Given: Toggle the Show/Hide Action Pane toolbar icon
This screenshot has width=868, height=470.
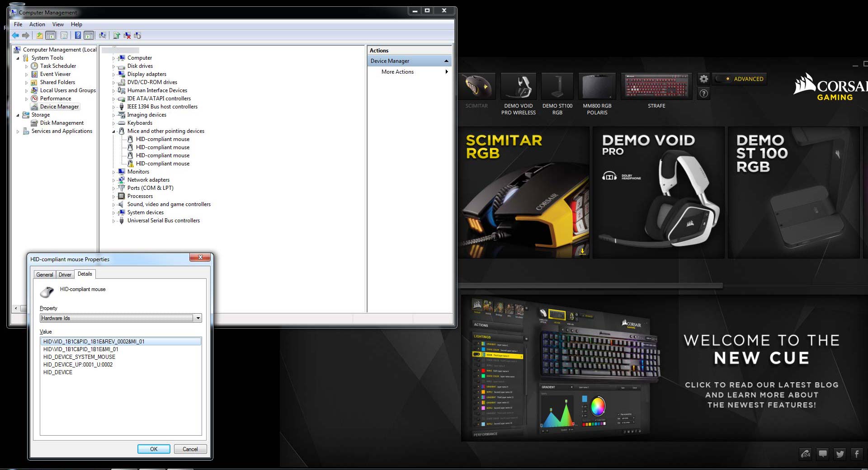Looking at the screenshot, I should click(x=89, y=35).
